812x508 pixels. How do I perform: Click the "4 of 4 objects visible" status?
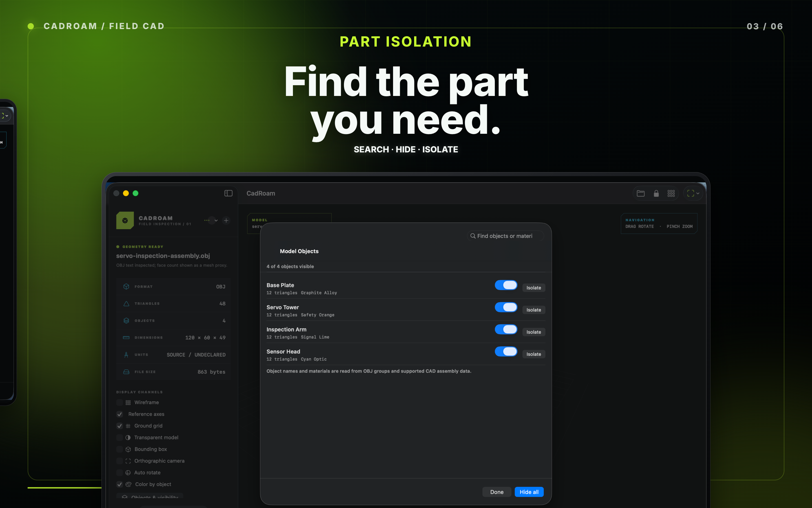coord(290,266)
